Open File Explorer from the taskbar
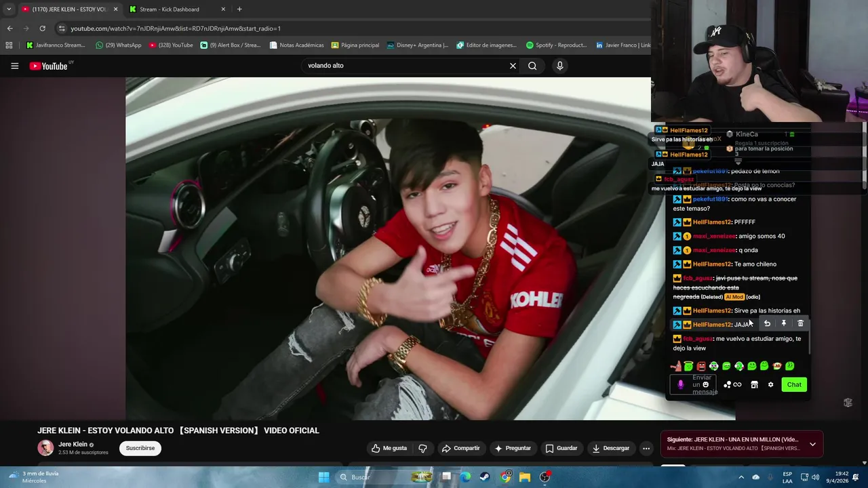The image size is (868, 488). pyautogui.click(x=525, y=477)
